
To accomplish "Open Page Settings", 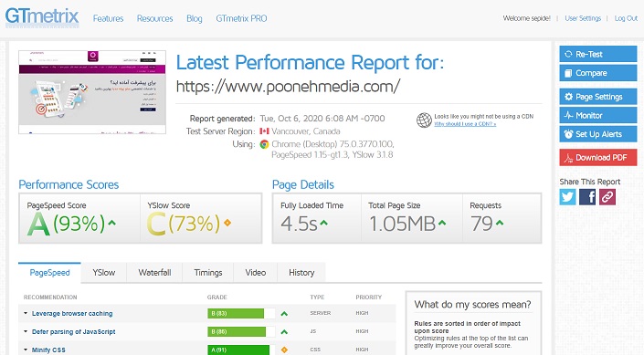I will 598,97.
